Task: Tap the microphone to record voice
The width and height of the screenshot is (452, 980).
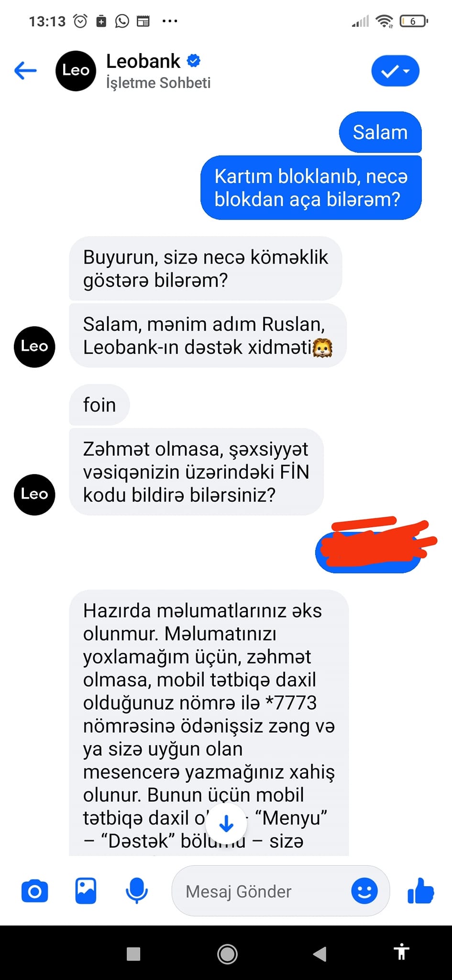Action: pyautogui.click(x=136, y=891)
